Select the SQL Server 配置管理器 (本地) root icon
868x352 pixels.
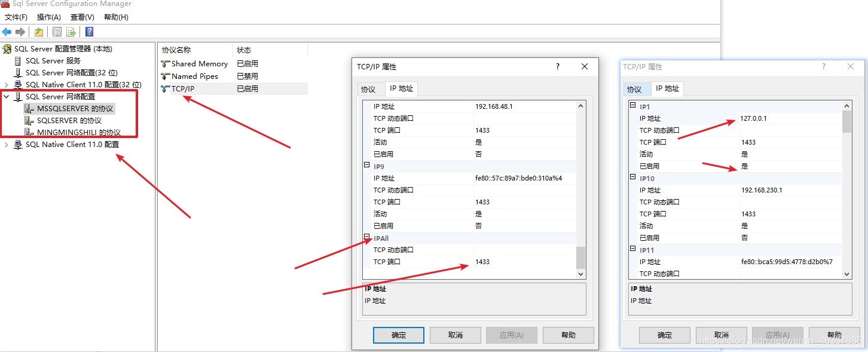tap(8, 48)
